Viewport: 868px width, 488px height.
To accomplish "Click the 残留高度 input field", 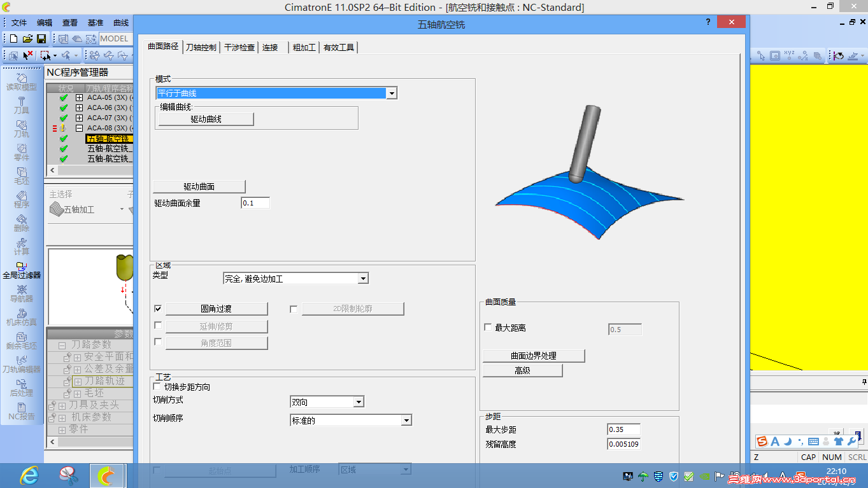I will (623, 444).
